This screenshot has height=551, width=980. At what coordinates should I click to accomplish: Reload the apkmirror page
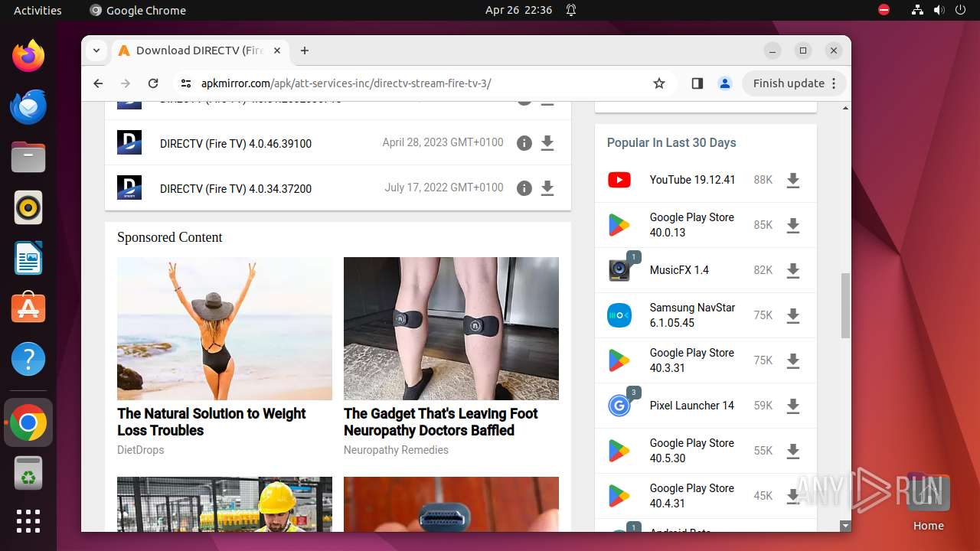(153, 83)
